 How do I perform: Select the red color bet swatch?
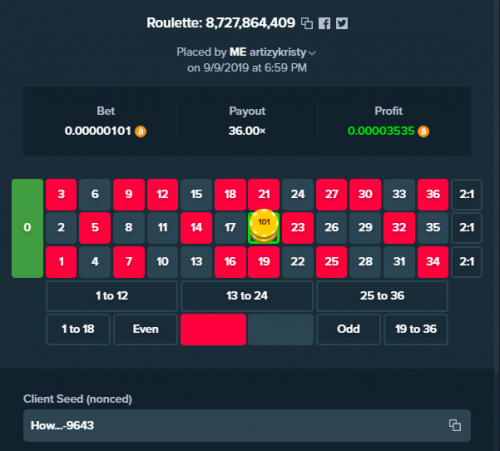[x=213, y=329]
